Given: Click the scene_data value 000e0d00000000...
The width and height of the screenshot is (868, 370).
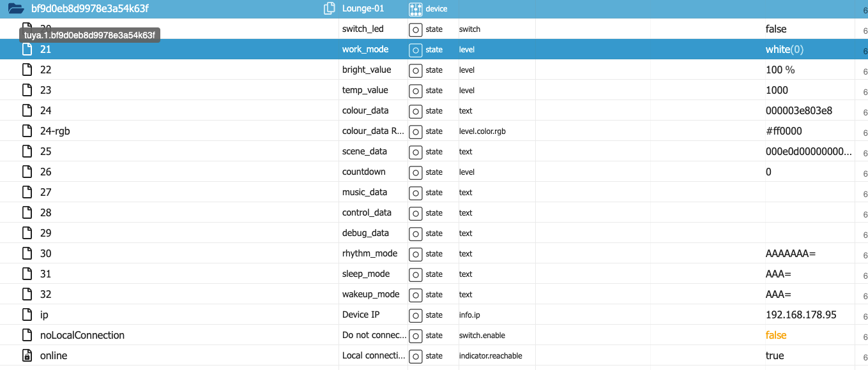Looking at the screenshot, I should 808,151.
